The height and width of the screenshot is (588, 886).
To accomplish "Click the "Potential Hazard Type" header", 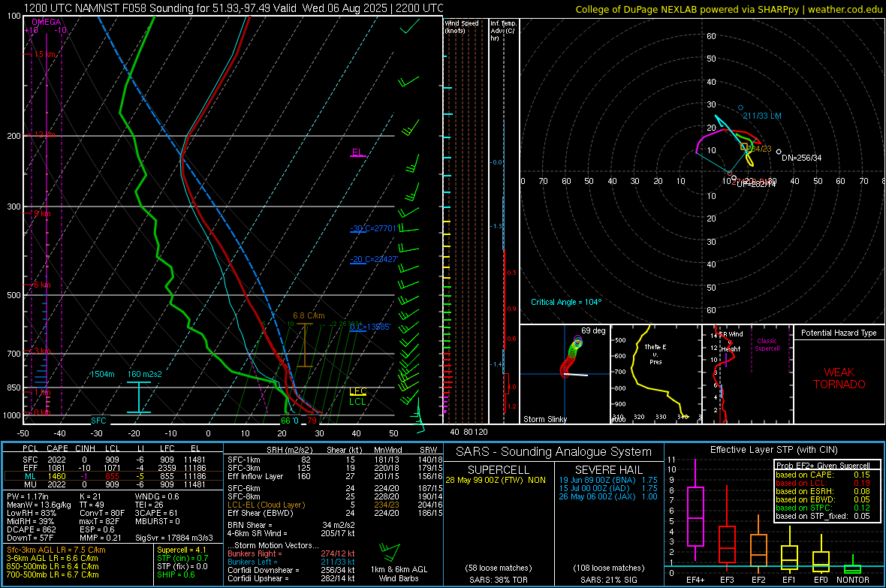I will (839, 333).
